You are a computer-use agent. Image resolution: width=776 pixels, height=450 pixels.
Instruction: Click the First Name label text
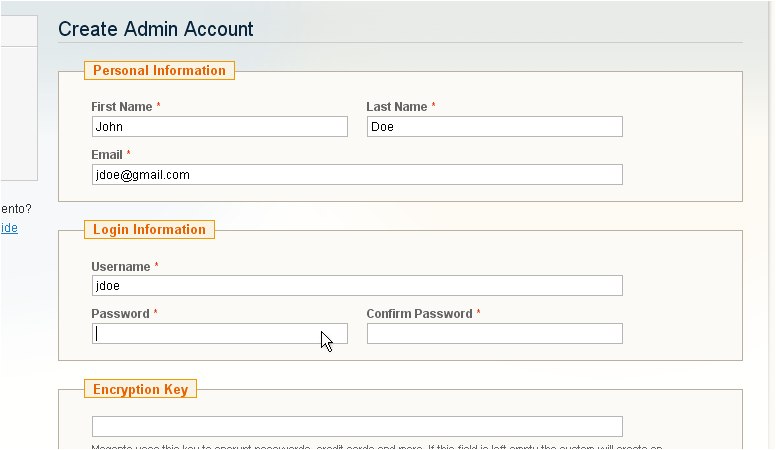(x=121, y=106)
